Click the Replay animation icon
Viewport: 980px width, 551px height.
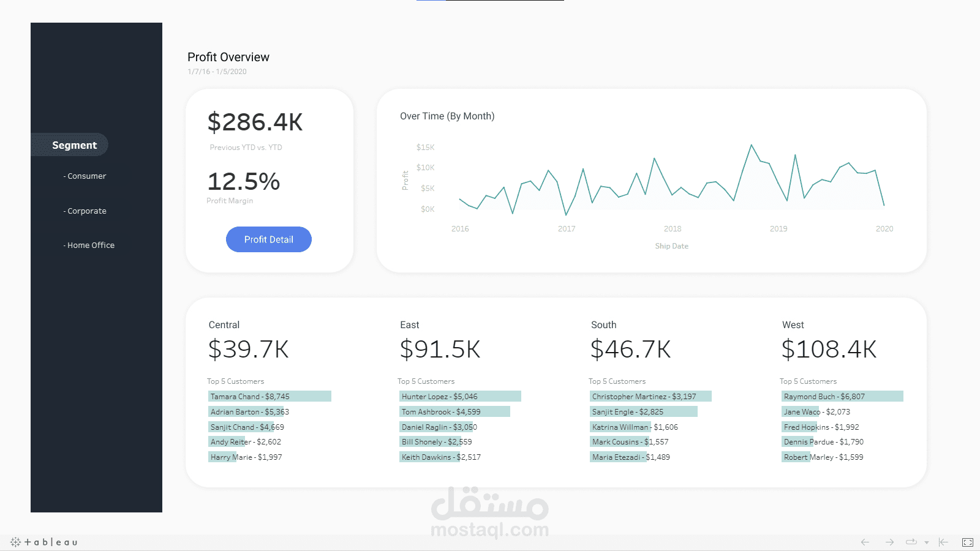pyautogui.click(x=911, y=542)
